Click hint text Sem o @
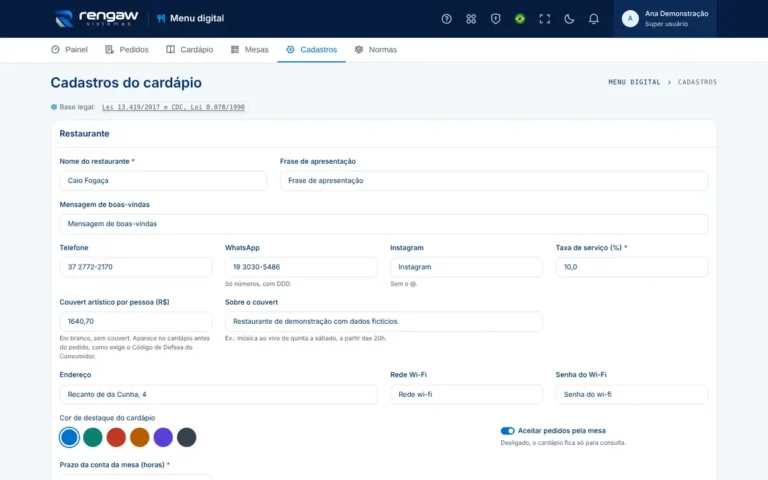768x480 pixels. point(404,284)
